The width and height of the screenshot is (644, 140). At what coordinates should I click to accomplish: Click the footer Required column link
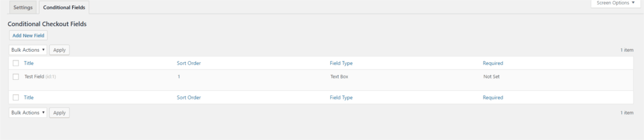click(493, 97)
